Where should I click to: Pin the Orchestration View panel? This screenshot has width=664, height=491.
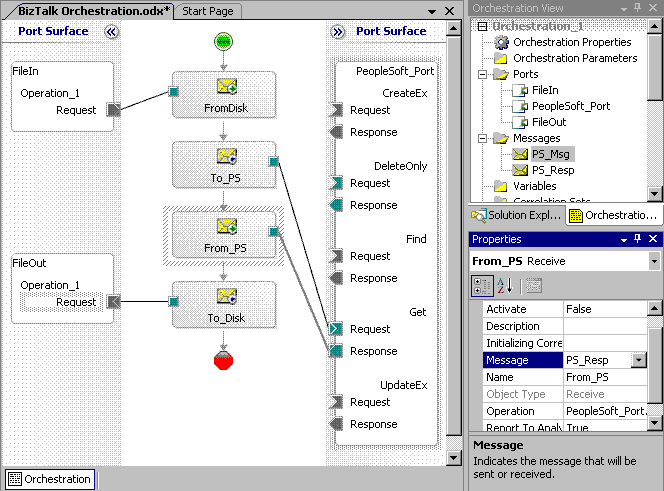(638, 8)
